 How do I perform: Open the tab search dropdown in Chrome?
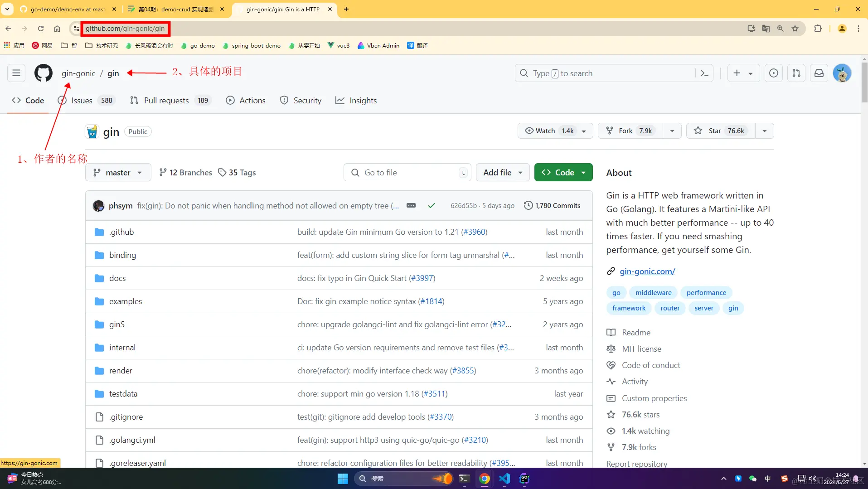click(7, 9)
